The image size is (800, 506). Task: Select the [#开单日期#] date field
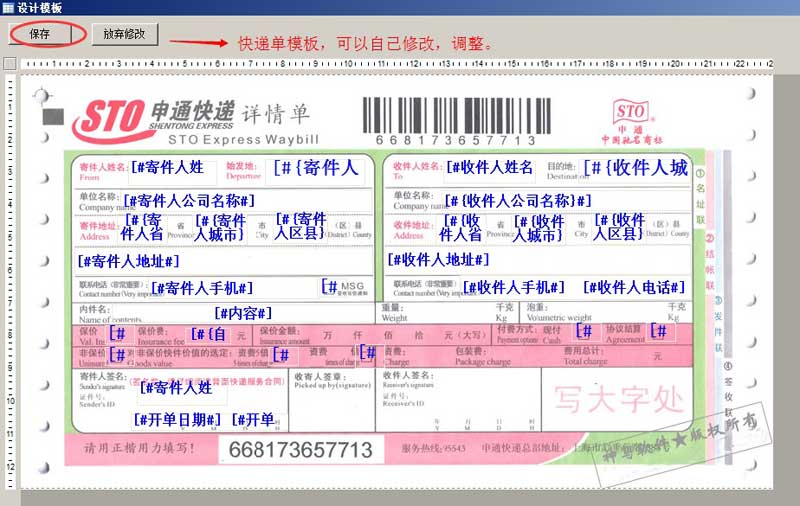pyautogui.click(x=178, y=420)
